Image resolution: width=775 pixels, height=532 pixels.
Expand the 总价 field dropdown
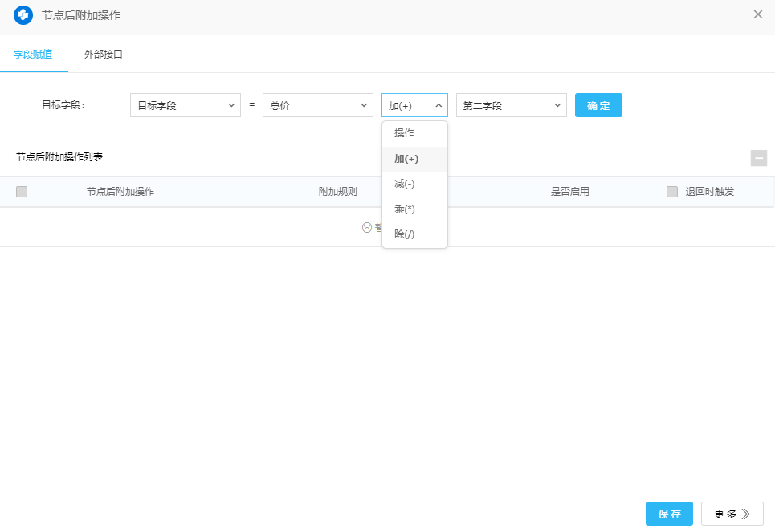pos(317,105)
